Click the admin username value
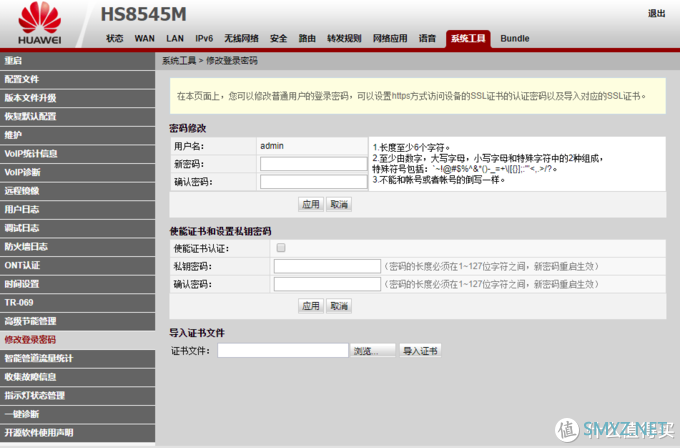The width and height of the screenshot is (680, 448). [272, 146]
